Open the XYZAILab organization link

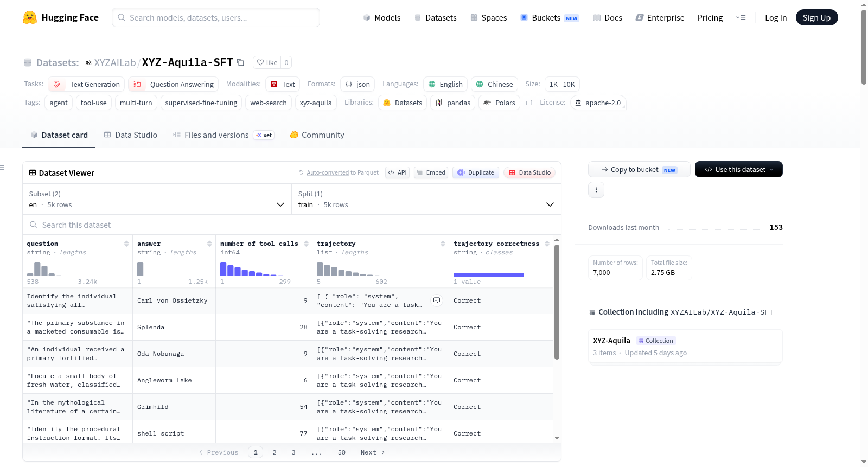[x=115, y=62]
